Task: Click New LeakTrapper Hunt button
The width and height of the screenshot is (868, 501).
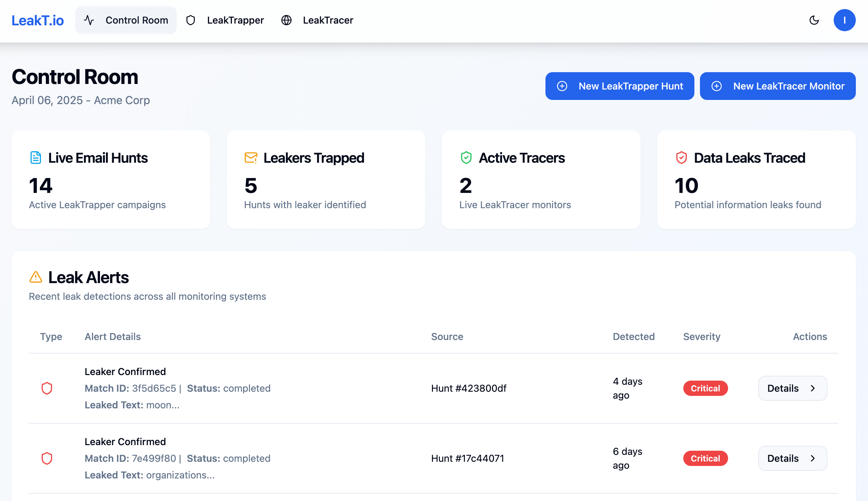Action: [x=619, y=86]
